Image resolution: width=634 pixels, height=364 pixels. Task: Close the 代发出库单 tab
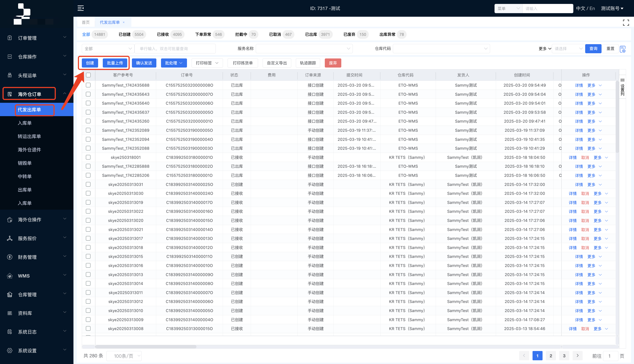pyautogui.click(x=124, y=22)
